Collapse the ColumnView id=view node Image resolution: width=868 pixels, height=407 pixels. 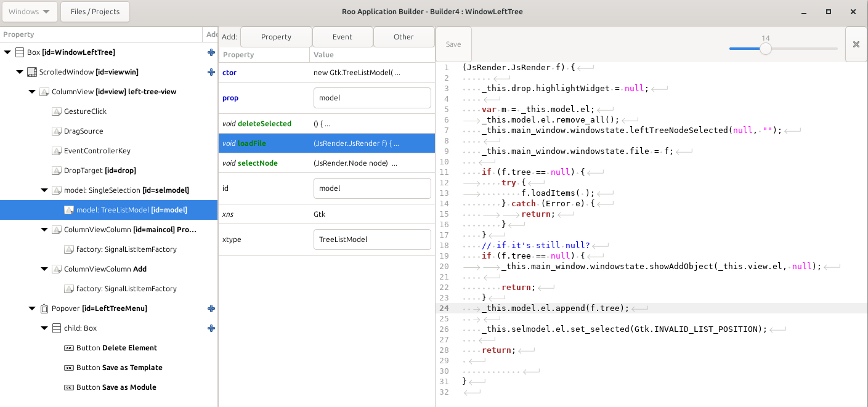(x=32, y=92)
